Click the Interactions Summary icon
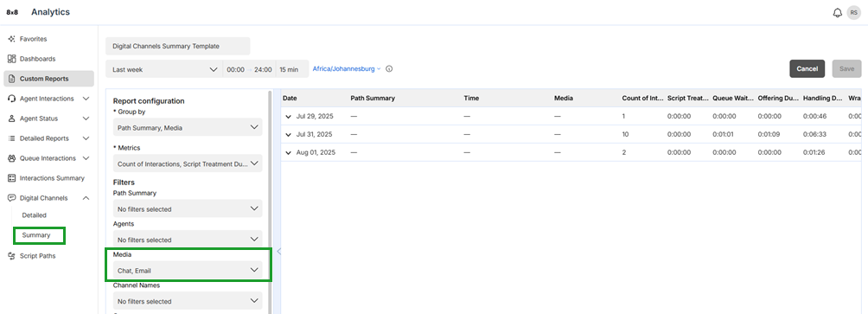The height and width of the screenshot is (314, 868). (x=11, y=178)
